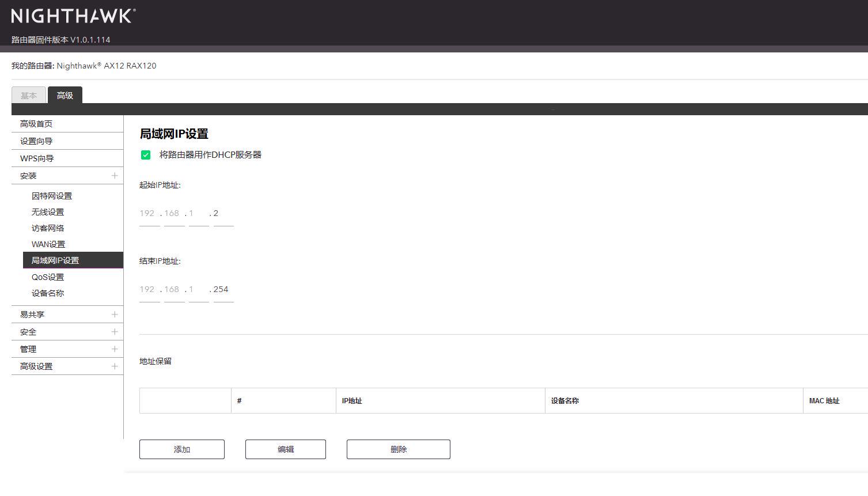This screenshot has width=868, height=496.
Task: Toggle 将路由器用作DHCP服务器 checkbox
Action: tap(145, 154)
